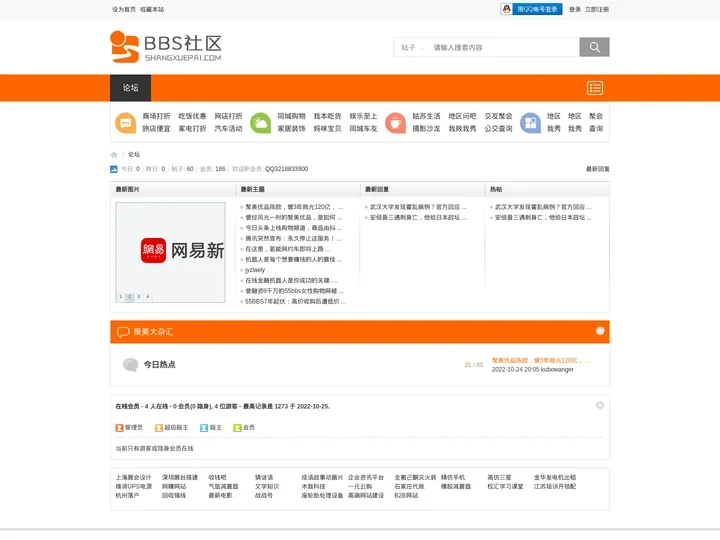Click speech bubble icon beside 聚美大杂汇

[123, 332]
